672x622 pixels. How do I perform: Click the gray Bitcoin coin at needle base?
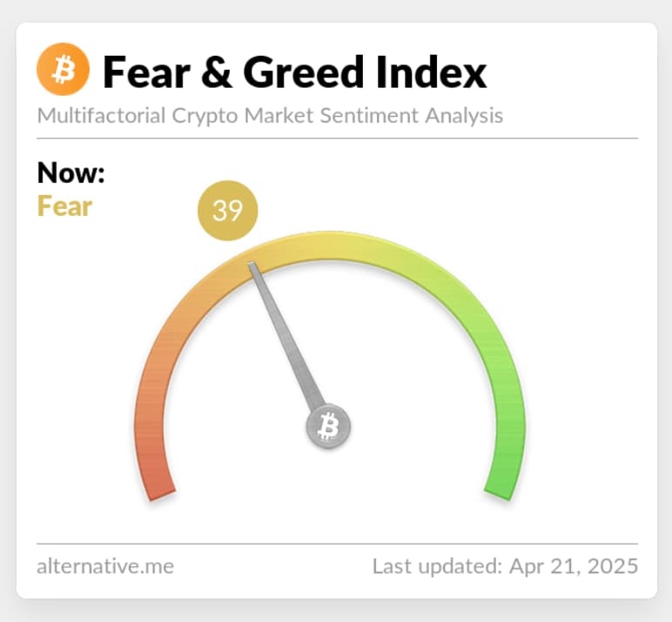[x=328, y=427]
